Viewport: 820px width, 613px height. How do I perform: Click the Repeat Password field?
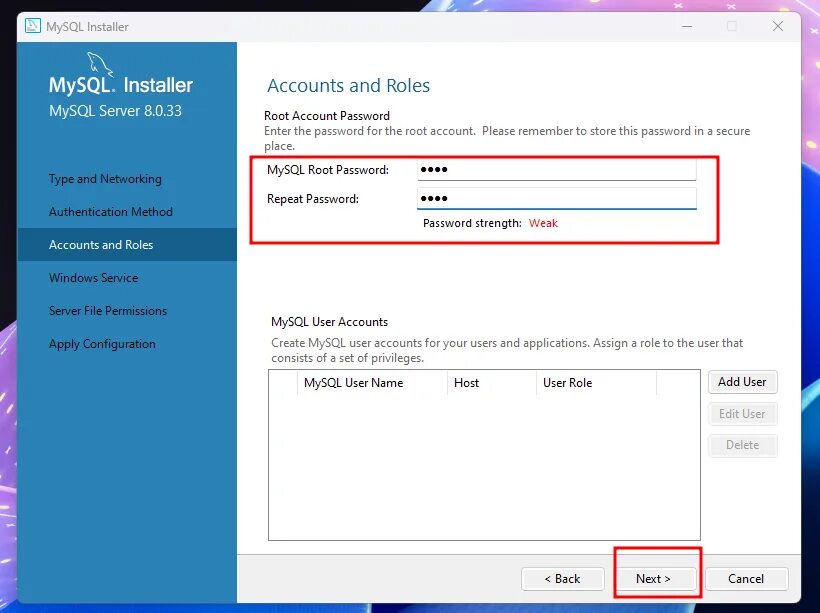[556, 197]
